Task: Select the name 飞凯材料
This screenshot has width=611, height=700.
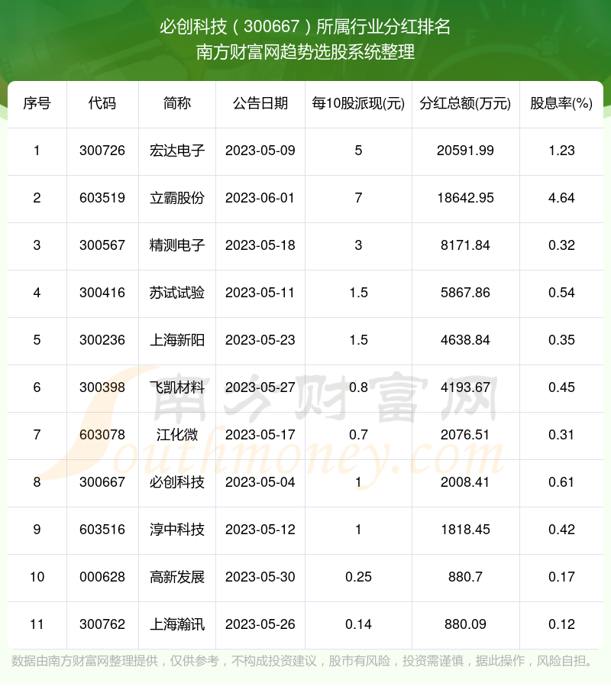Action: (x=176, y=387)
